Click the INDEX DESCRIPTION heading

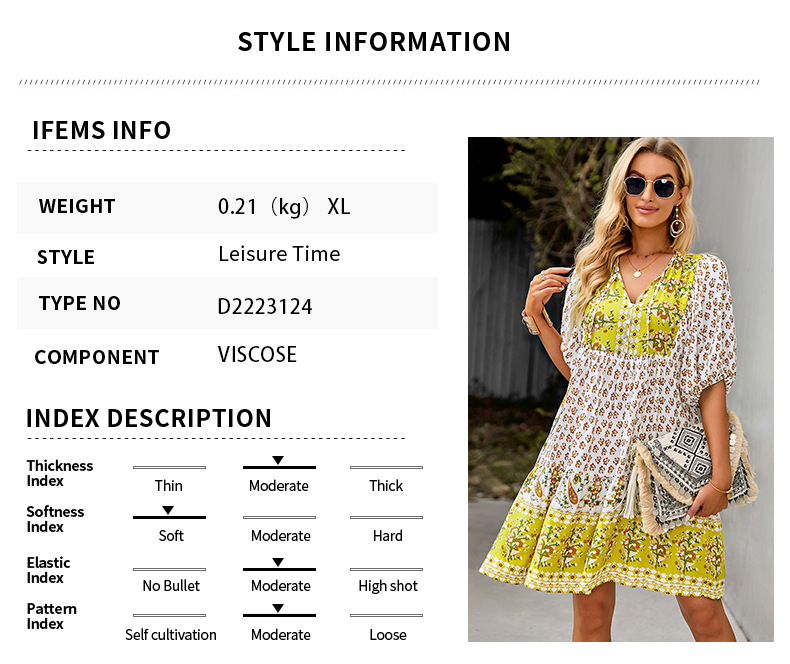point(149,418)
